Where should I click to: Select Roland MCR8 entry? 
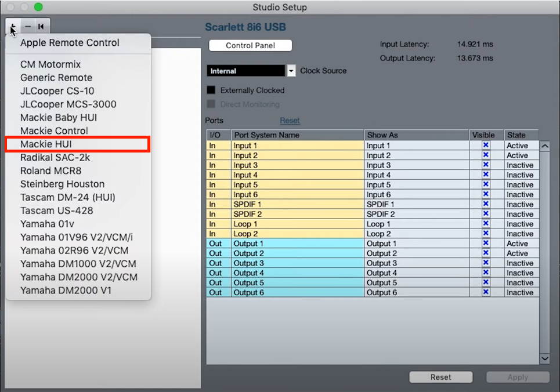pos(50,170)
